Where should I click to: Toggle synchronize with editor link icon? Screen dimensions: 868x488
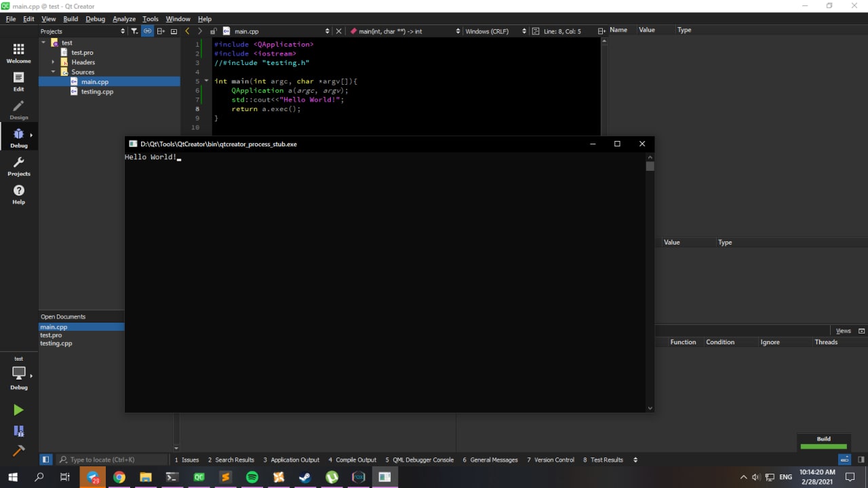(x=147, y=31)
